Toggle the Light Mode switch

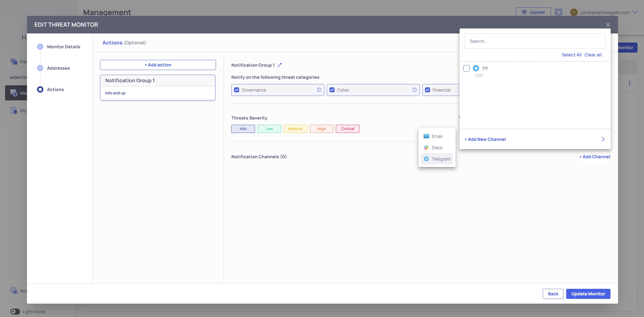15,311
